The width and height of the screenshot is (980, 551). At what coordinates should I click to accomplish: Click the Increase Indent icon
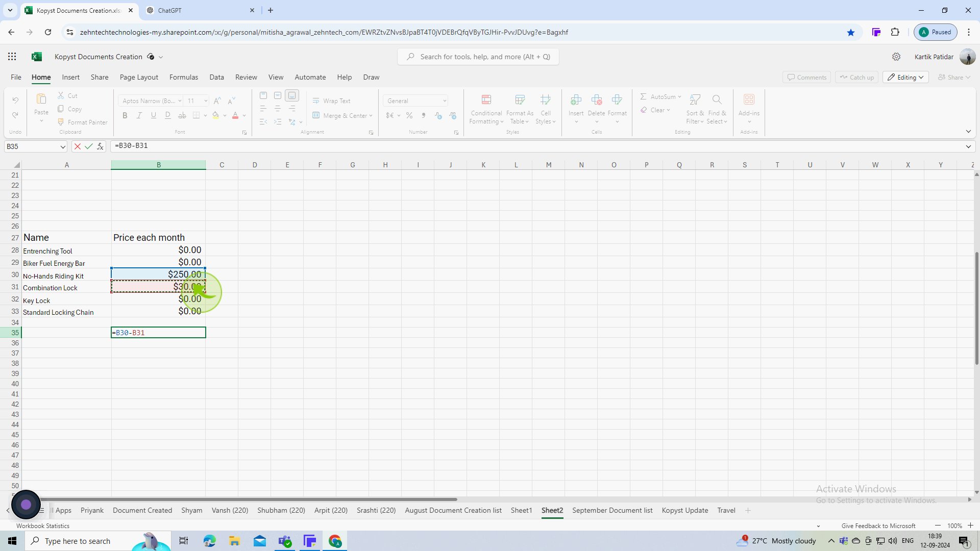pos(278,122)
